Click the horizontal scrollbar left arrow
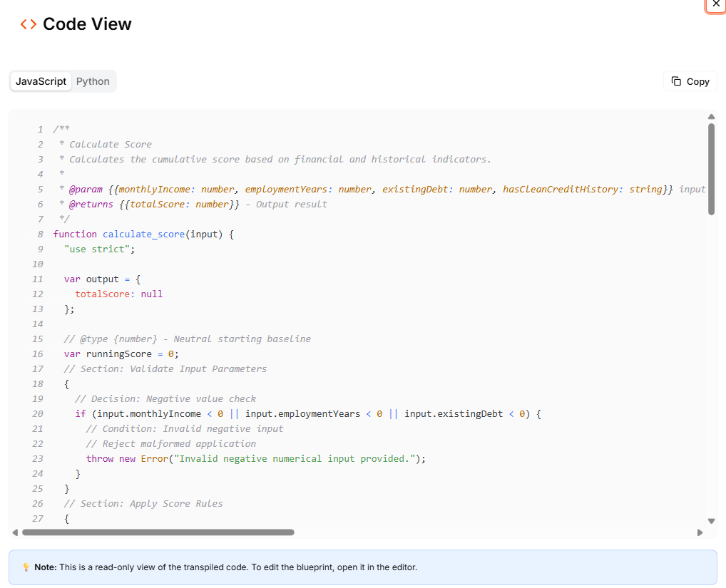Viewport: 726px width, 588px height. click(x=15, y=532)
